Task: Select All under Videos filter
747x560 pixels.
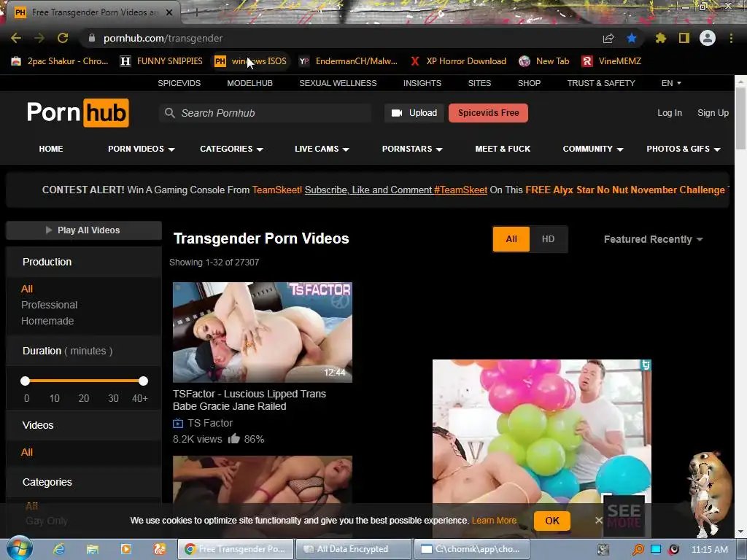Action: point(27,452)
